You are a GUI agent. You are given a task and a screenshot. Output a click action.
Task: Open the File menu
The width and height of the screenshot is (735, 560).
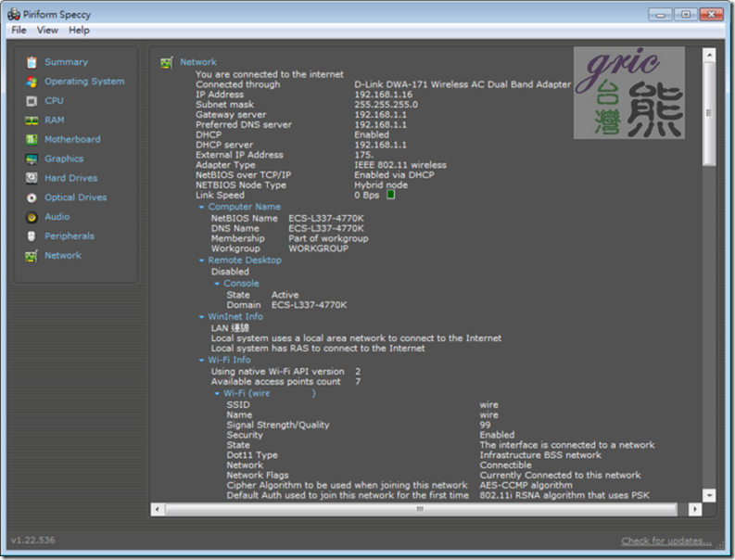pyautogui.click(x=19, y=30)
